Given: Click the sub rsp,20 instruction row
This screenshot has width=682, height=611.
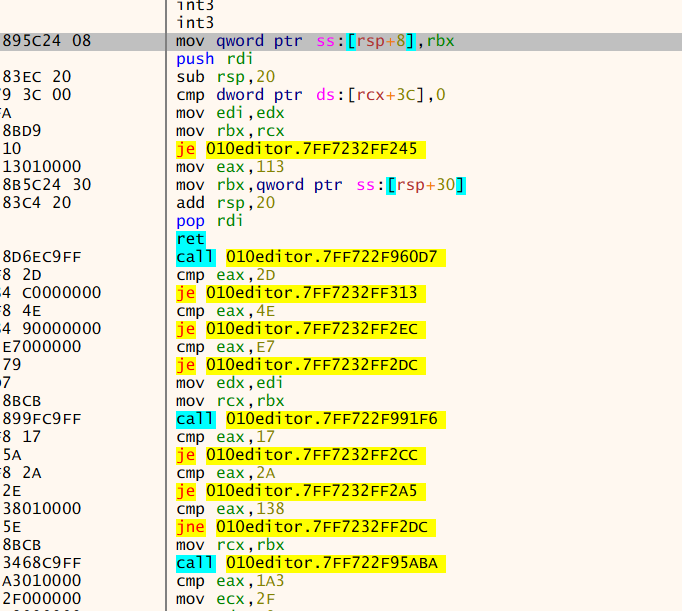Looking at the screenshot, I should (x=225, y=77).
